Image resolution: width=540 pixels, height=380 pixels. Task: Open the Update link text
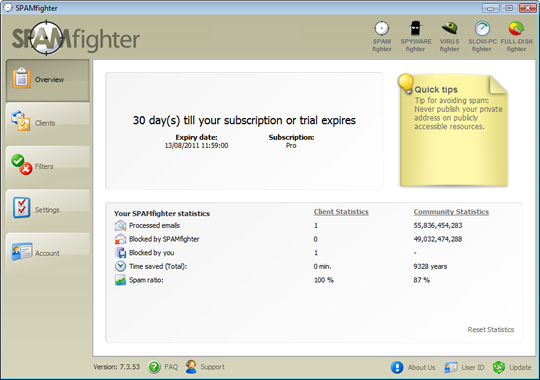[520, 367]
